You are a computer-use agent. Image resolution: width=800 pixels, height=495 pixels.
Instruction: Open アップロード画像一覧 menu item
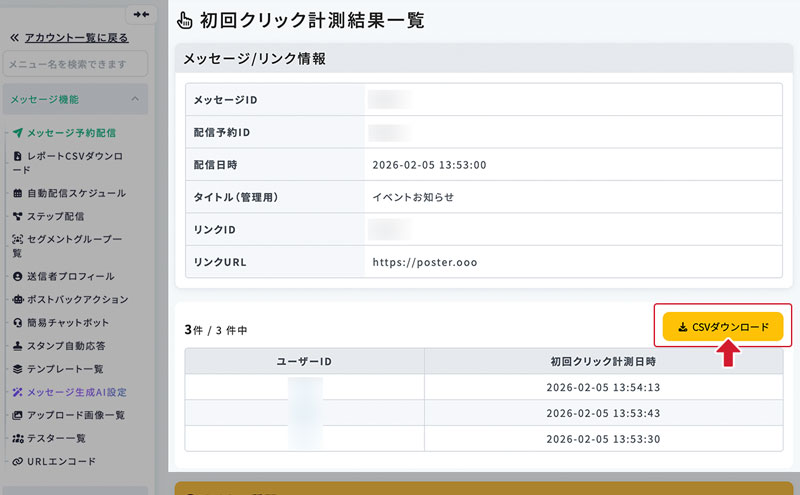coord(68,415)
